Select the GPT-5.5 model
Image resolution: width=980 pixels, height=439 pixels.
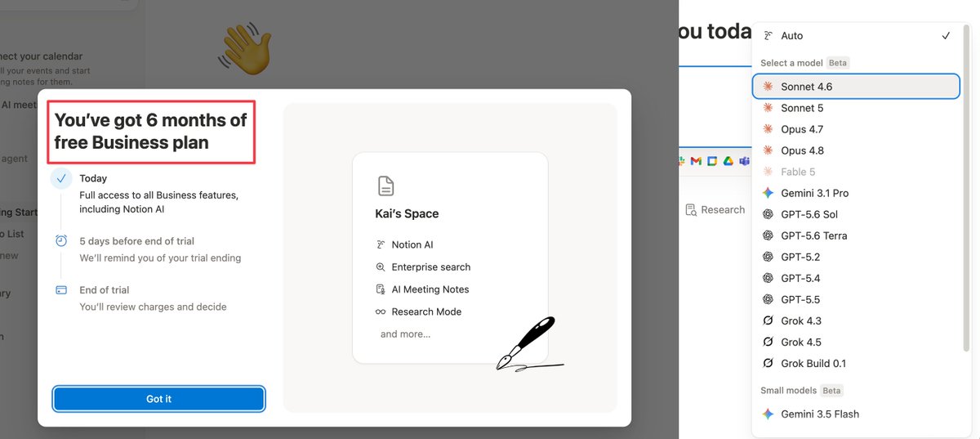point(855,299)
